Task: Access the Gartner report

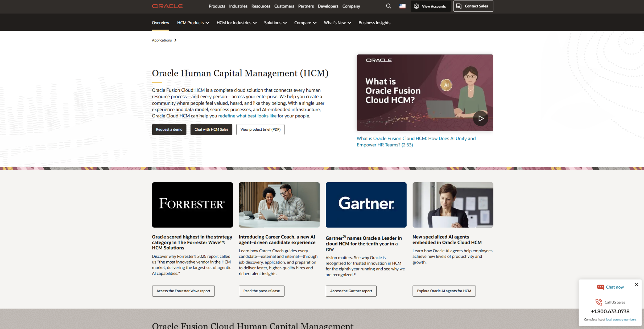Action: (x=351, y=291)
